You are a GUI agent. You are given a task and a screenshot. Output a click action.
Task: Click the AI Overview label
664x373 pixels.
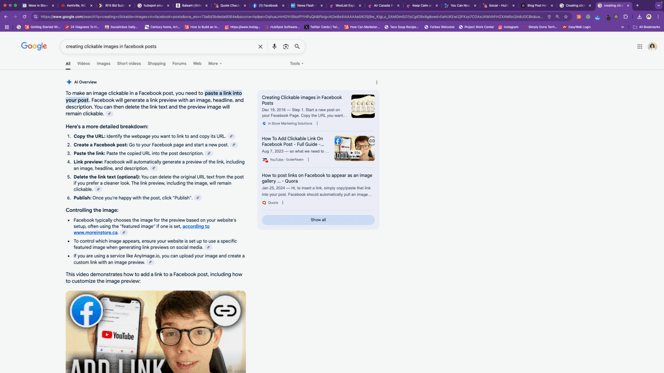[85, 82]
